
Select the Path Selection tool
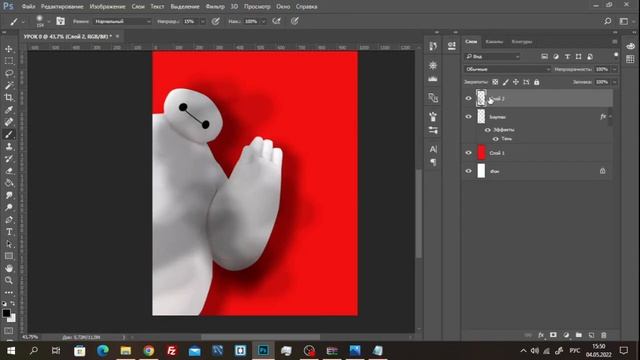click(9, 244)
